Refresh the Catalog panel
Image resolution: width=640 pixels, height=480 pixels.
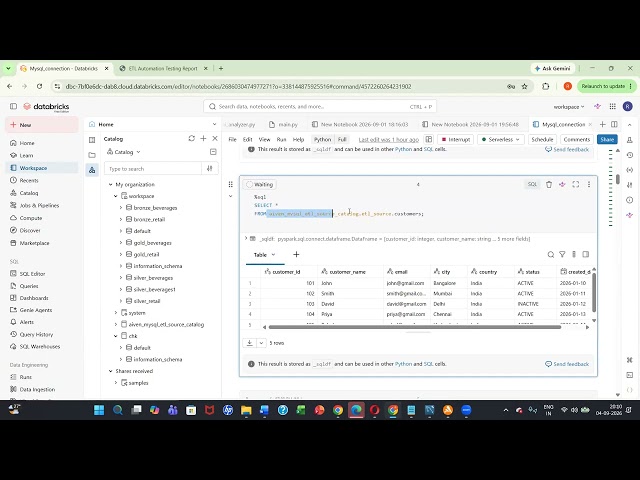(x=191, y=138)
